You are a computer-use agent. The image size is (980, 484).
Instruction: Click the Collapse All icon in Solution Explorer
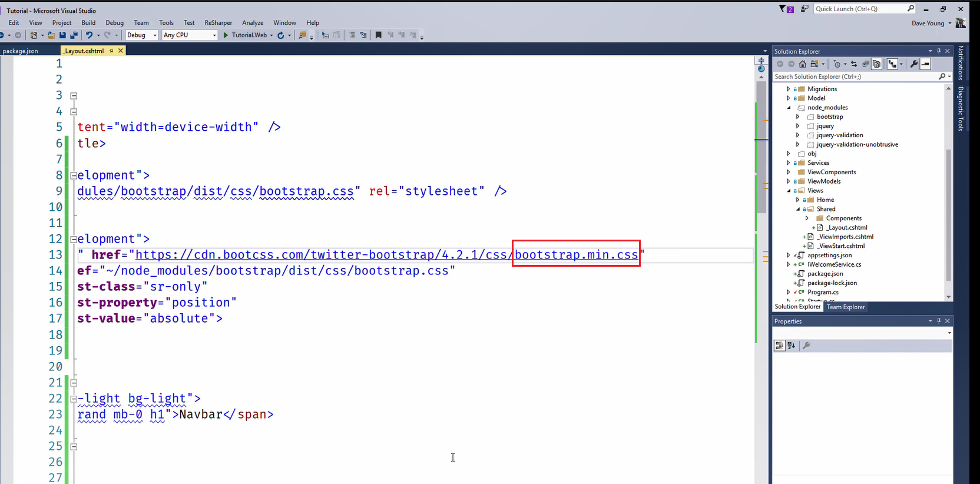tap(866, 64)
